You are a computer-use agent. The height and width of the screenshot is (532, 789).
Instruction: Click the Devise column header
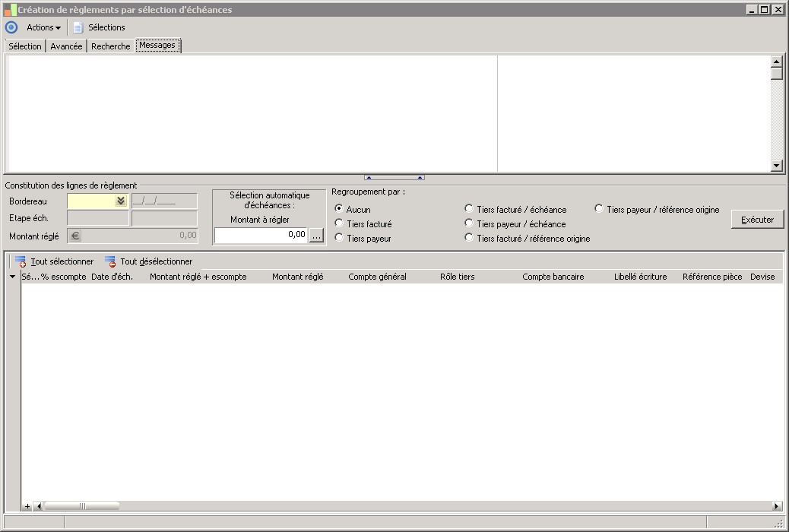click(x=762, y=277)
